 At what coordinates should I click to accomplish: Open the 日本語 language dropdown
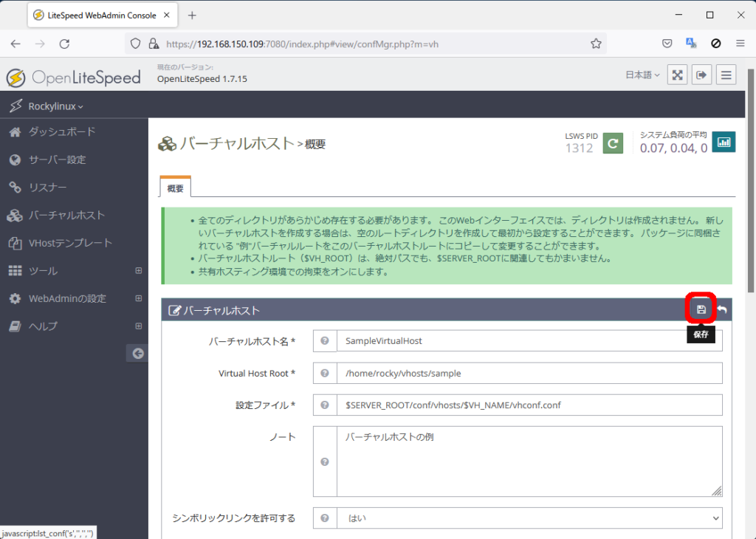point(642,75)
